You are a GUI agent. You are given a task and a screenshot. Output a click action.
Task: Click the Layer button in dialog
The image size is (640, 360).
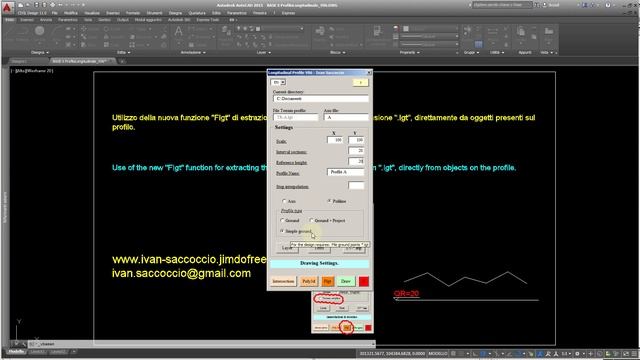(287, 248)
